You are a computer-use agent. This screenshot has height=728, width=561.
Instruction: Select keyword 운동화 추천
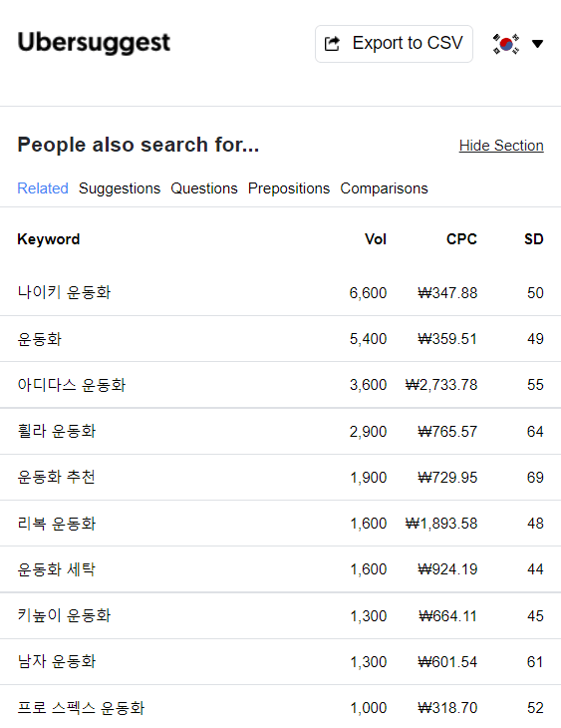tap(56, 477)
